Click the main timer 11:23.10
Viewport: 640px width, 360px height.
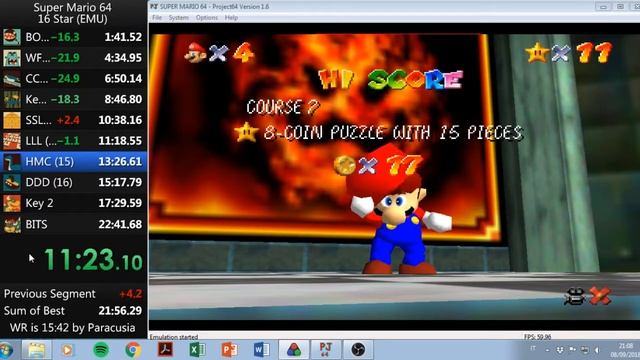click(x=93, y=260)
